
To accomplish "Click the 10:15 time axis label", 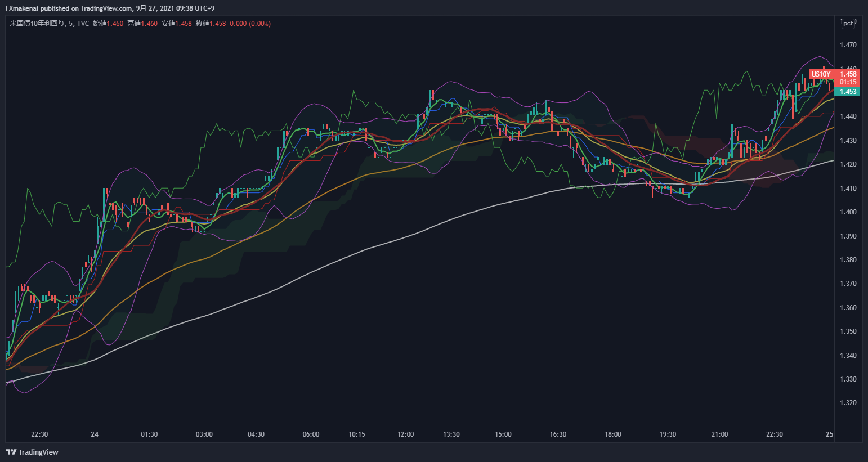I will (x=357, y=434).
